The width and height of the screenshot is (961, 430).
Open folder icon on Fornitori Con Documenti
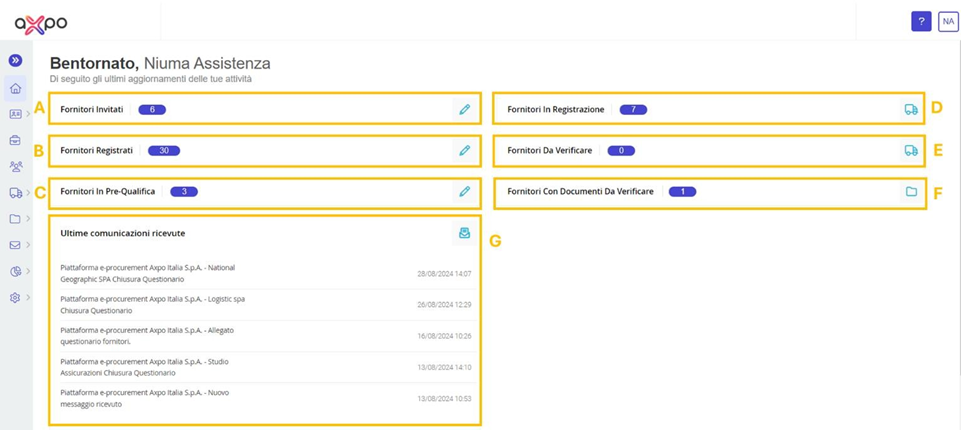(911, 192)
